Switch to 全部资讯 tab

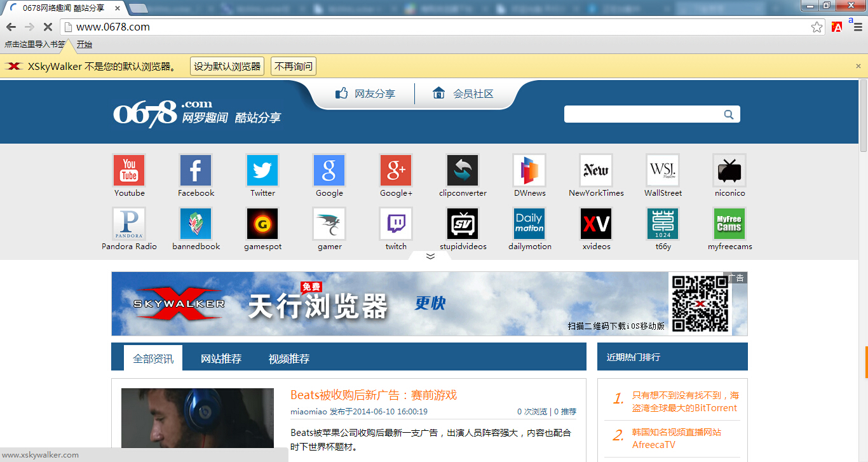(153, 358)
